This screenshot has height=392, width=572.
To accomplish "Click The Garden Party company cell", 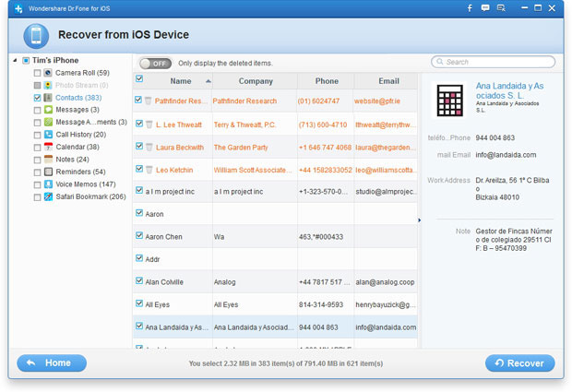I will tap(241, 148).
